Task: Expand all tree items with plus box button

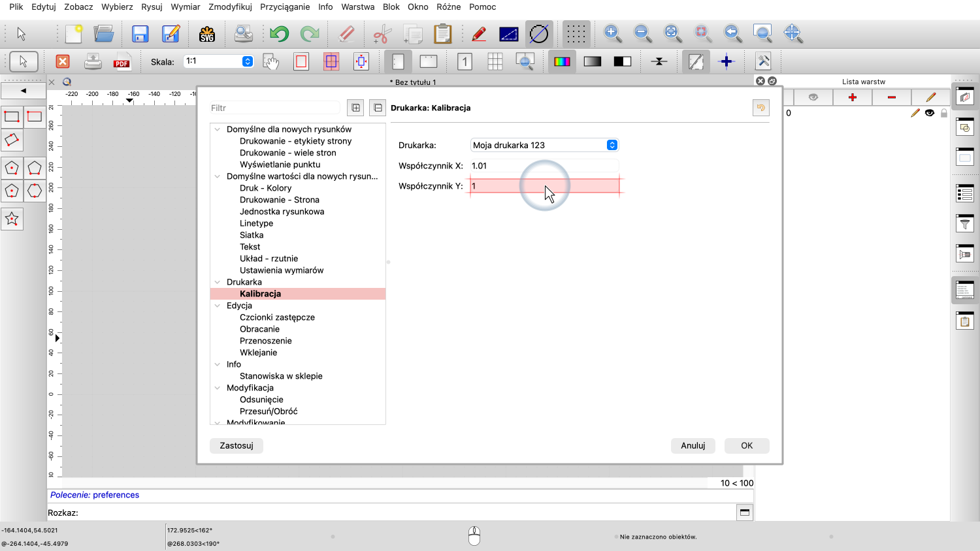Action: coord(356,108)
